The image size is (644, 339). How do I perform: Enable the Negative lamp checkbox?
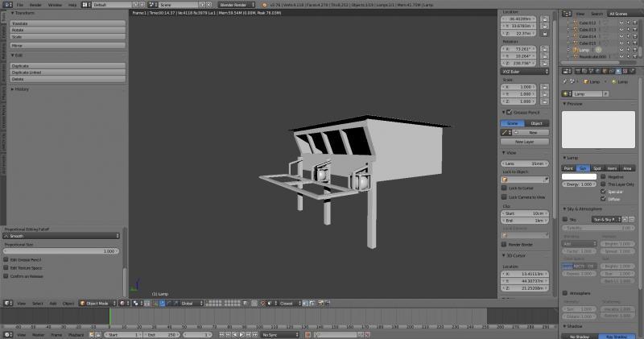(x=603, y=176)
